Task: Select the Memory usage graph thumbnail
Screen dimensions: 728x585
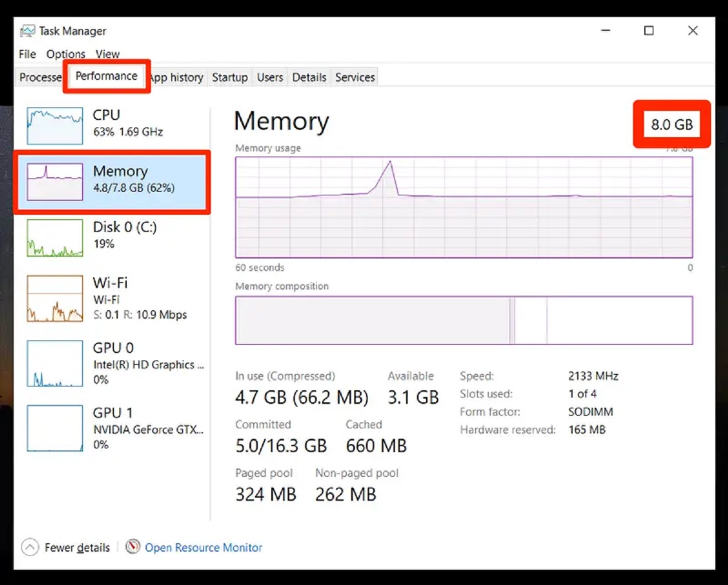Action: (x=55, y=181)
